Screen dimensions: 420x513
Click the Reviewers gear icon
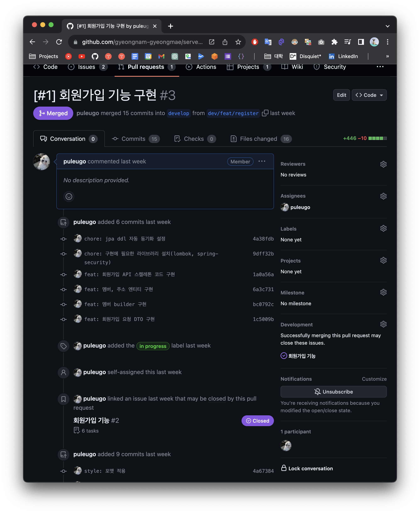pos(383,164)
